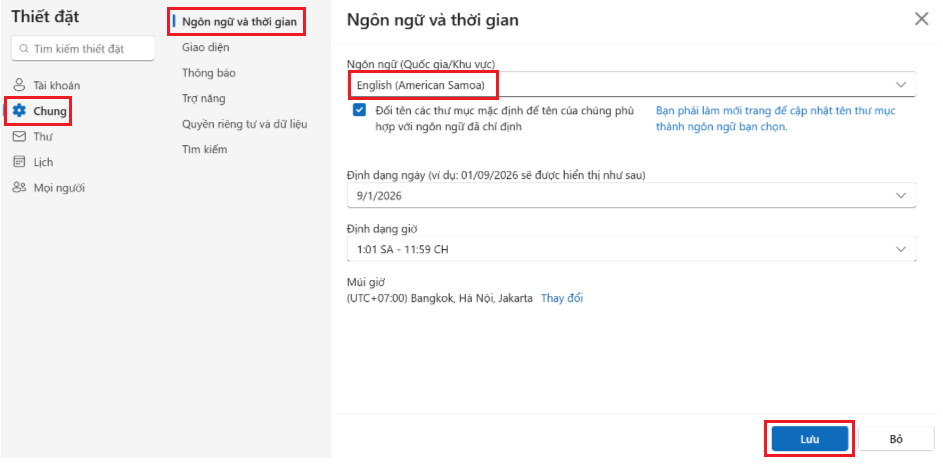Switch to Quyền riêng tư và dữ liệu
The height and width of the screenshot is (465, 943).
(245, 124)
